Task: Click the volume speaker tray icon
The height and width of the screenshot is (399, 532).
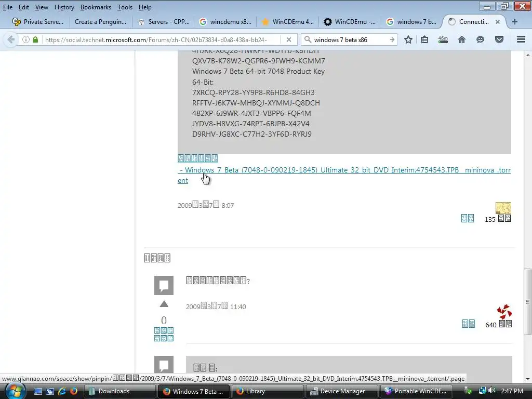Action: point(493,391)
